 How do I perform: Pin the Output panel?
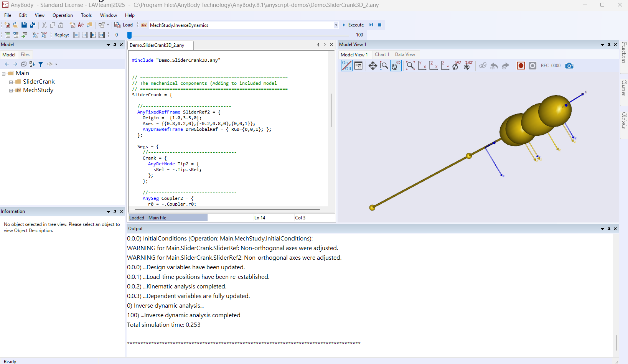[x=609, y=229]
